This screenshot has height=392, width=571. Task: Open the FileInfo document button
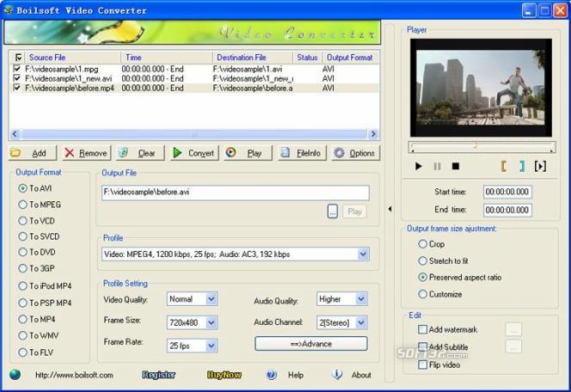[x=302, y=153]
